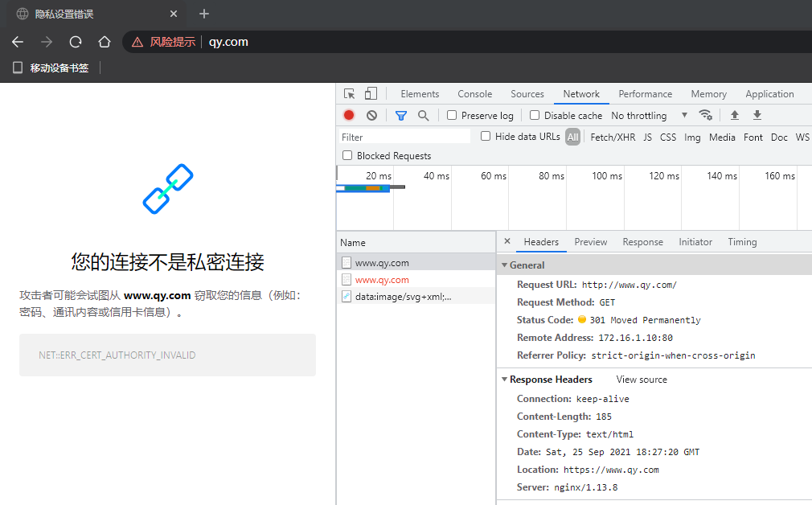The width and height of the screenshot is (812, 505).
Task: Collapse the Response Headers section
Action: [504, 380]
